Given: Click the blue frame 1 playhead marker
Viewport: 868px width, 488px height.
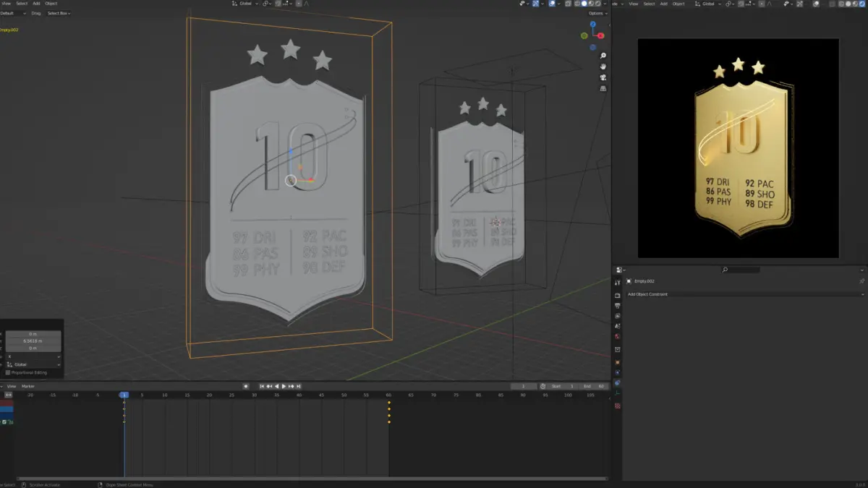Looking at the screenshot, I should [124, 395].
